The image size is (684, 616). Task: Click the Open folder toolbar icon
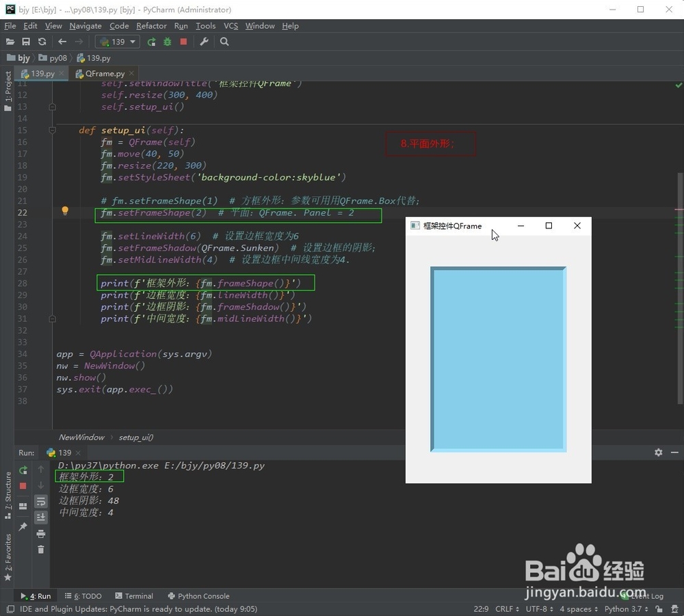pos(10,42)
